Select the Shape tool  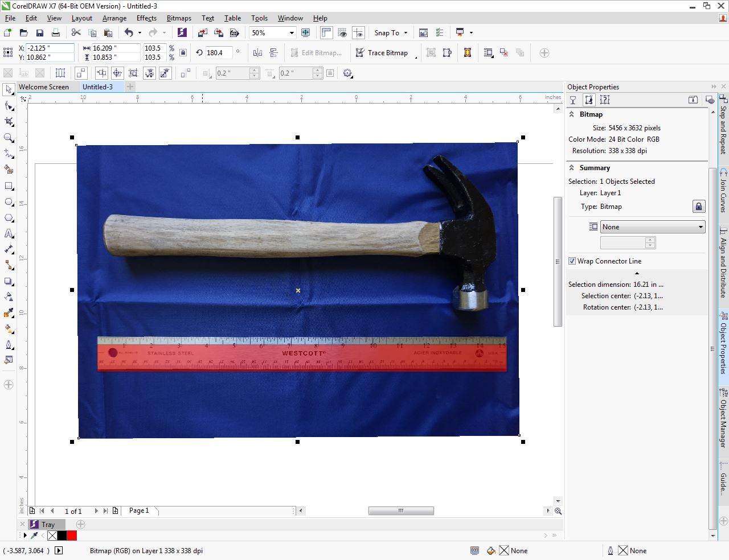tap(9, 106)
